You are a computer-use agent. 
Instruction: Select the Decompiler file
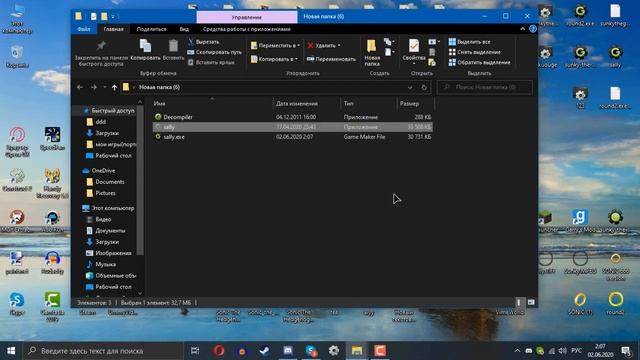(292, 117)
